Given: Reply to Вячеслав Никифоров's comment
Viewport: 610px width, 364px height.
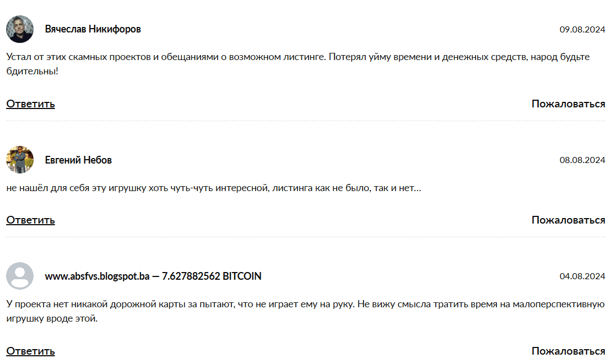Looking at the screenshot, I should (30, 104).
